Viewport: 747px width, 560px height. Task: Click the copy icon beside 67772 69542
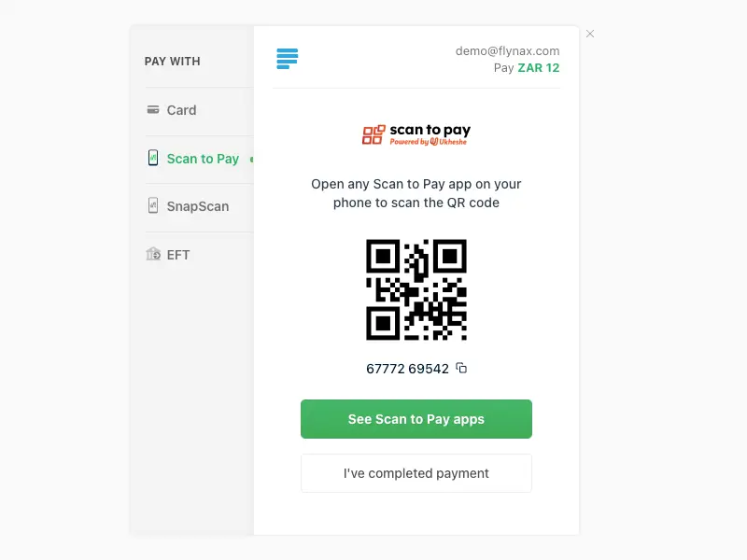[x=461, y=368]
